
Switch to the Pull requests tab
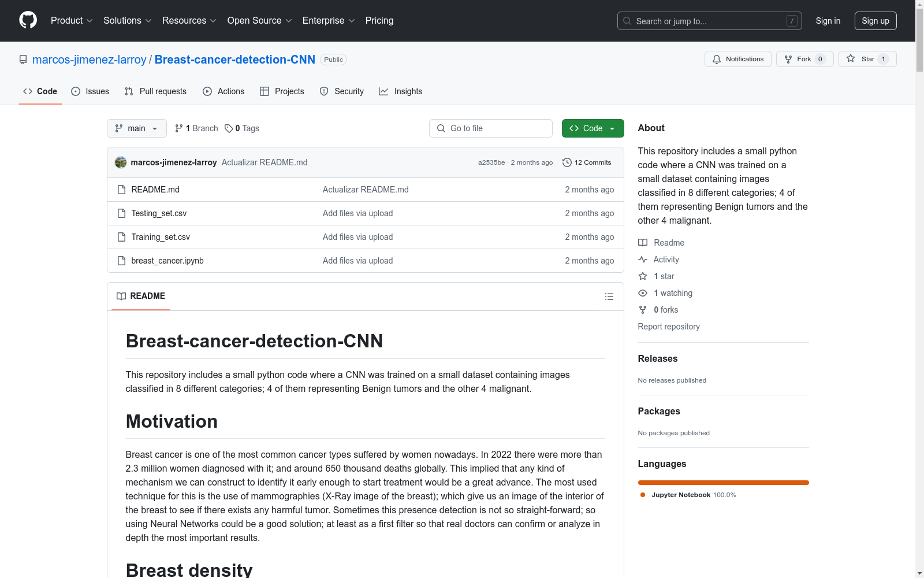pos(155,91)
